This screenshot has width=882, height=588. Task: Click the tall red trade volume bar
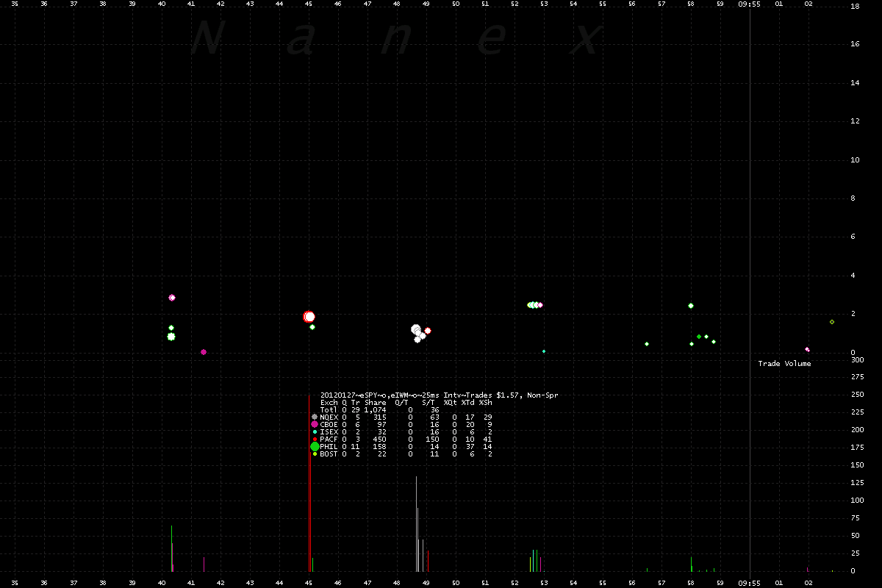tap(309, 482)
